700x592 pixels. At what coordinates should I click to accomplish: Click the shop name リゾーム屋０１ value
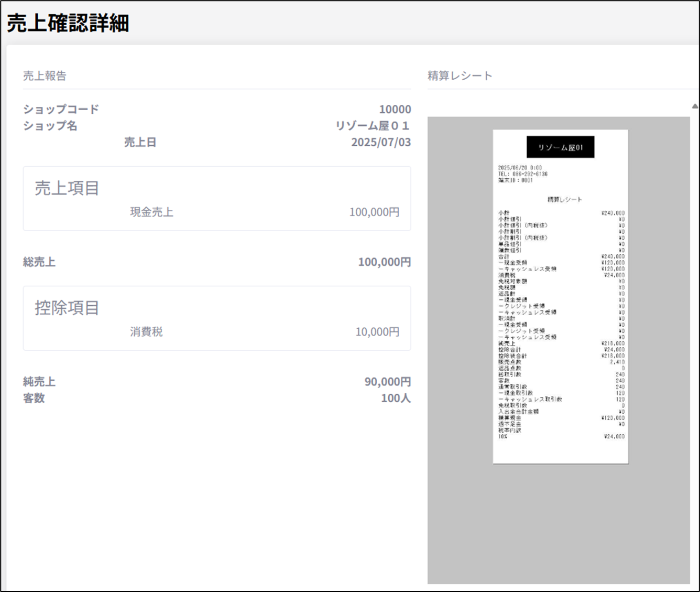tap(373, 126)
